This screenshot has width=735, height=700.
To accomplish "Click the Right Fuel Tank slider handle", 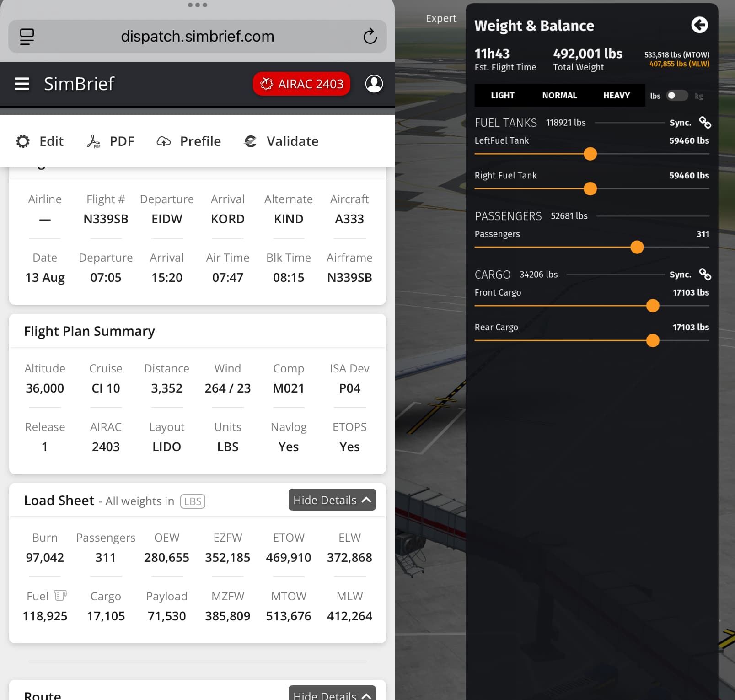I will (x=590, y=188).
